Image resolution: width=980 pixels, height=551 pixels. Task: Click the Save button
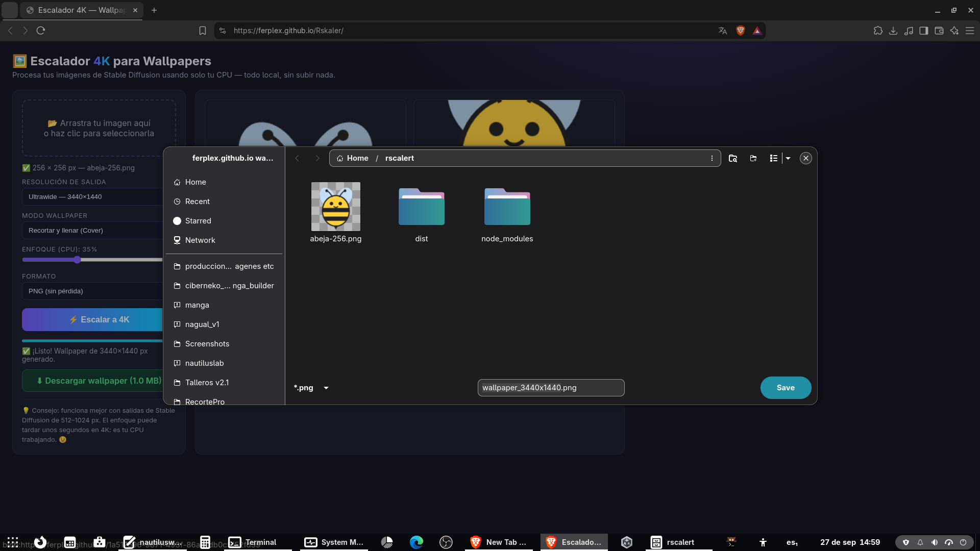(x=786, y=388)
